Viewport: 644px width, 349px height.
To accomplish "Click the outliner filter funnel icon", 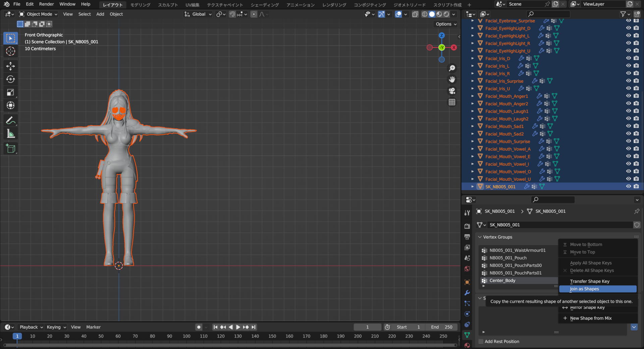I will 623,14.
